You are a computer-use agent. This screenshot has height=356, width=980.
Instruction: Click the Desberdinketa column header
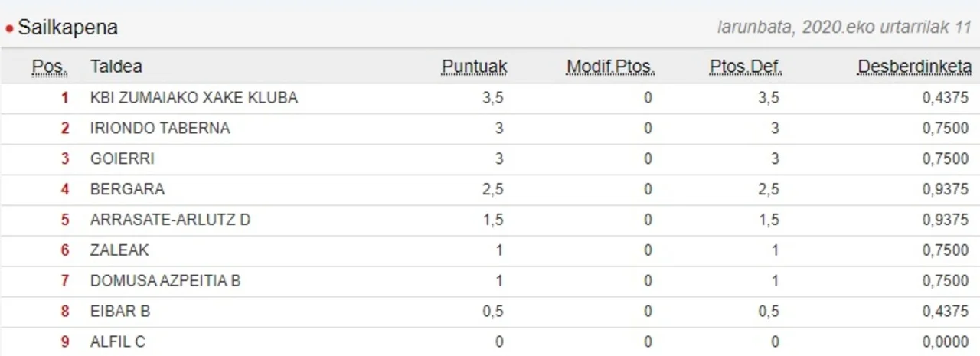coord(914,67)
